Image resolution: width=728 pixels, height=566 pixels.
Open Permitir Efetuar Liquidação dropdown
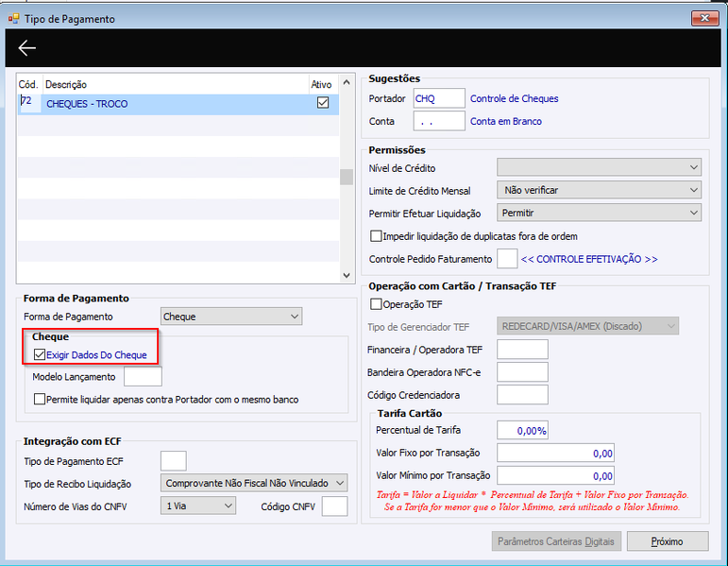[599, 213]
